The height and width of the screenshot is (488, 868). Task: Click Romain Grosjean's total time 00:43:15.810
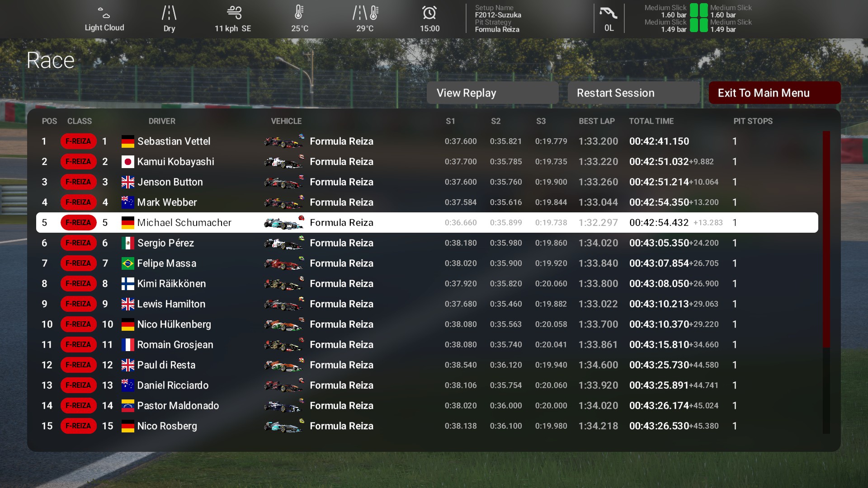pos(659,345)
